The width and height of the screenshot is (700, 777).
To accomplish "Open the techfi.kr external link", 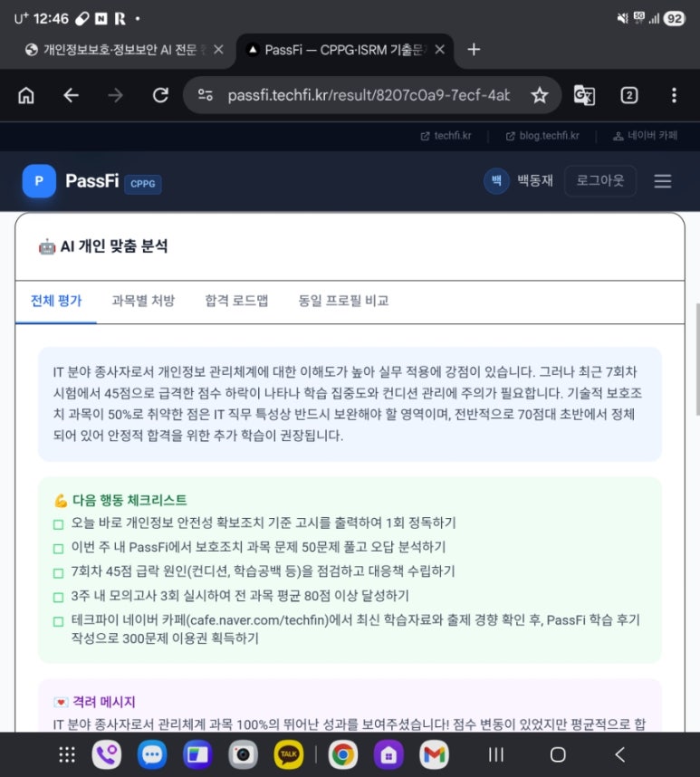I will coord(446,136).
